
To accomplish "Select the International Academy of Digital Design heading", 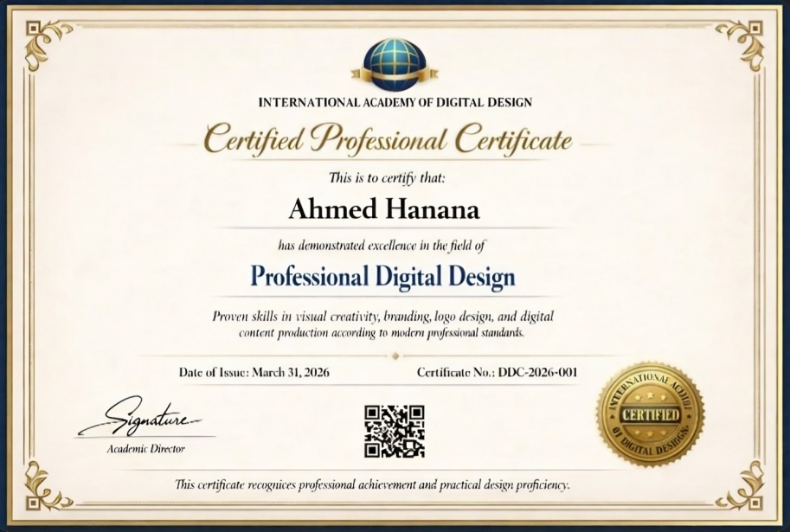I will click(395, 103).
